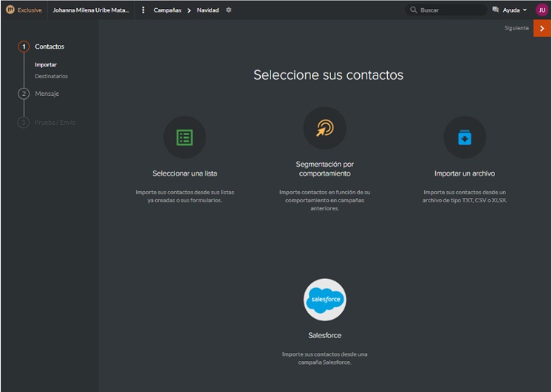Open step 2 Mensaje in sidebar
The height and width of the screenshot is (392, 552).
[x=47, y=94]
